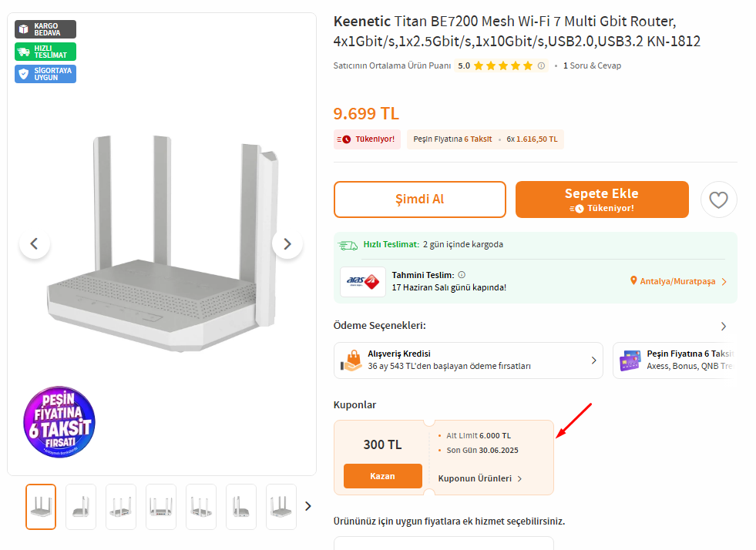Click the Sigortaya Uygun shield badge

coord(45,74)
